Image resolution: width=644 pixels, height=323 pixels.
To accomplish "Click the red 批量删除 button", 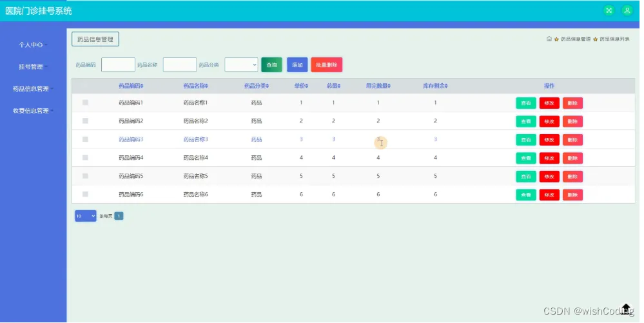I will click(x=327, y=64).
